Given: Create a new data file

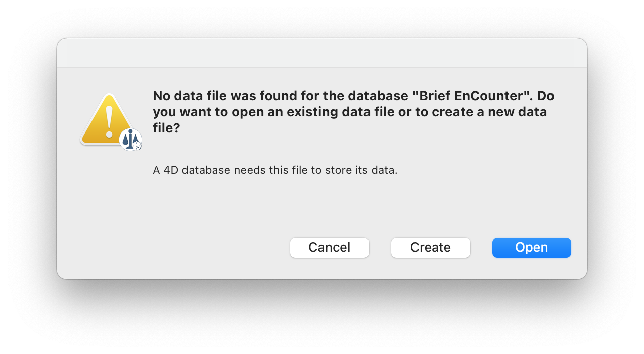Looking at the screenshot, I should pyautogui.click(x=430, y=248).
